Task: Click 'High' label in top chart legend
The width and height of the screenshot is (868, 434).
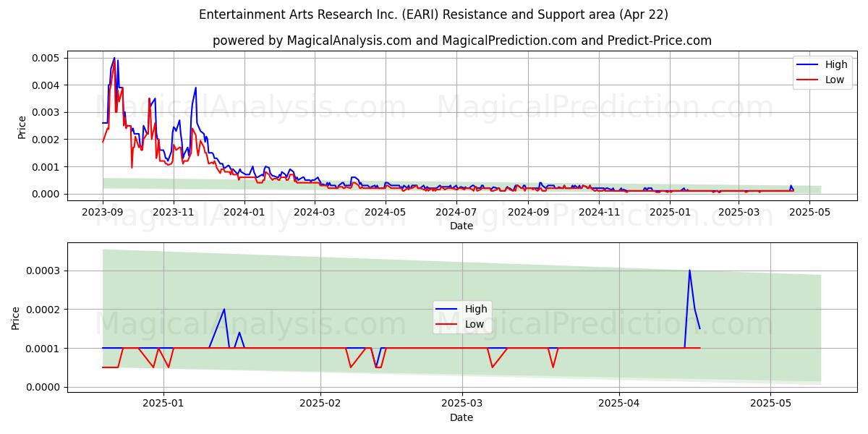Action: click(x=836, y=64)
